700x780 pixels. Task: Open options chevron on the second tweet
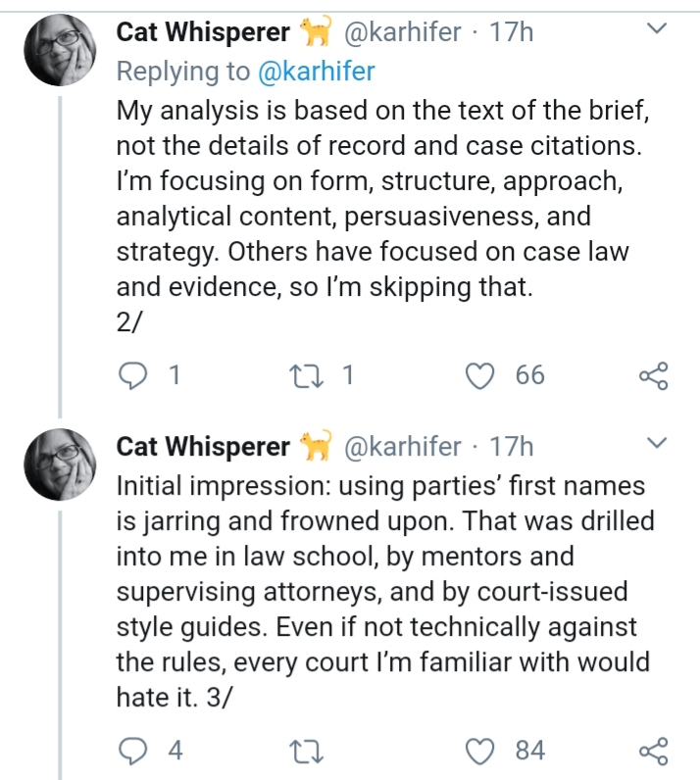pos(657,442)
